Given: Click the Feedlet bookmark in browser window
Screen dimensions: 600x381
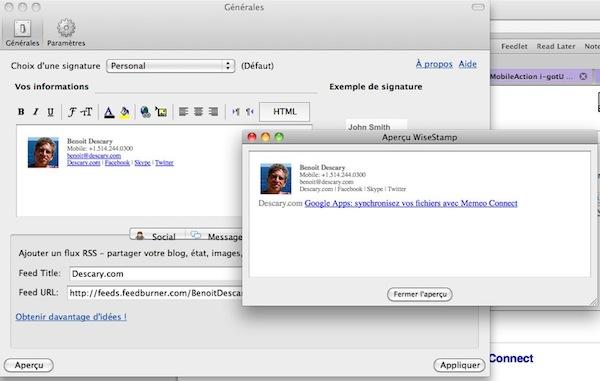Looking at the screenshot, I should [514, 46].
